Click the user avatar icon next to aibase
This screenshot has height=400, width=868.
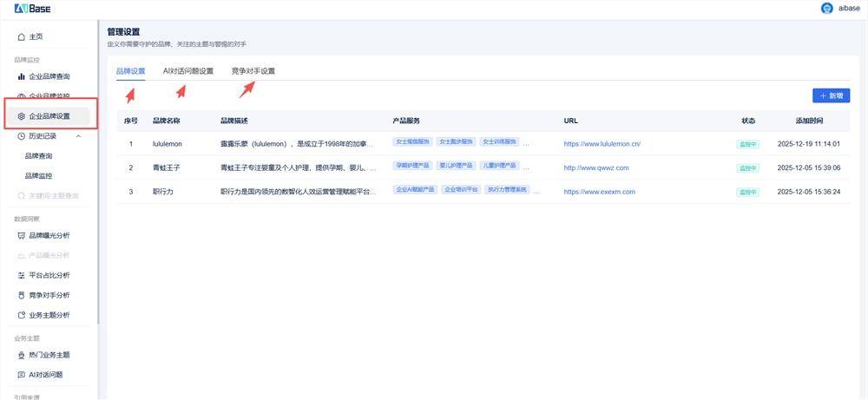coord(827,9)
